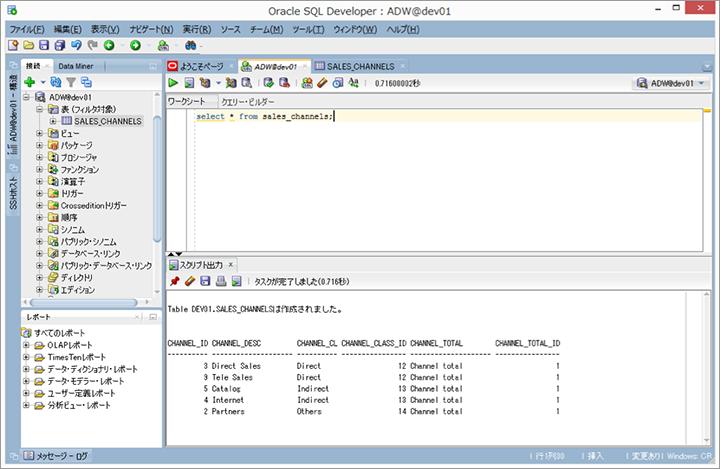Run the statement with the green play icon
The width and height of the screenshot is (720, 469).
click(x=174, y=83)
